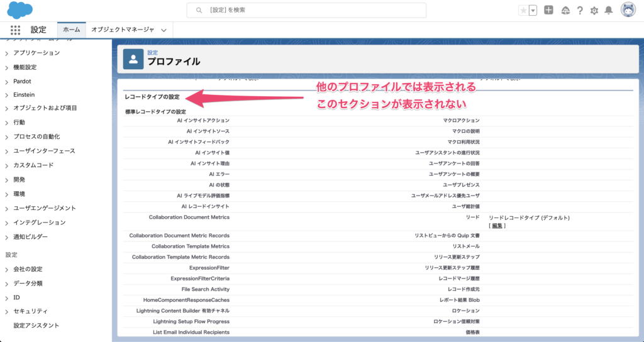
Task: Expand the セキュリティ sidebar node
Action: coord(6,312)
